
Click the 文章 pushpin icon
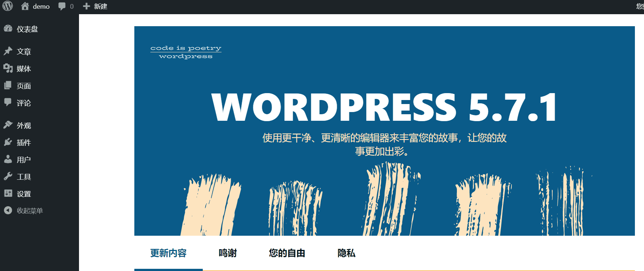click(x=8, y=51)
